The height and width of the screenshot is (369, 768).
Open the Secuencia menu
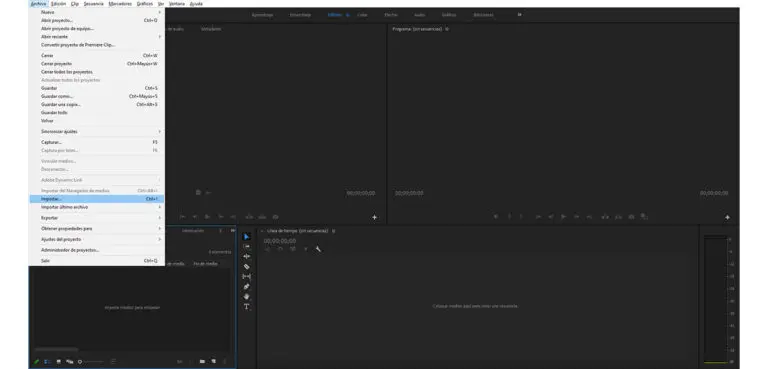[94, 3]
